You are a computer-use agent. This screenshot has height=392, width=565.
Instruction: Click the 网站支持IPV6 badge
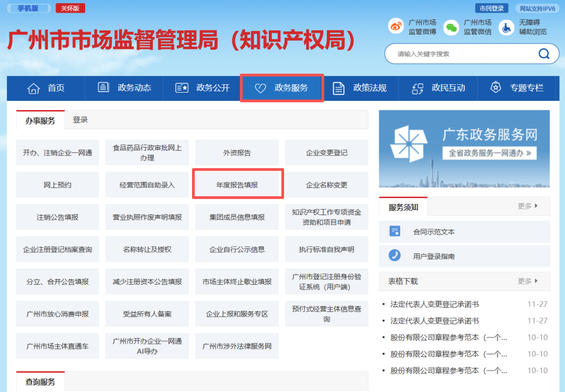tap(537, 8)
